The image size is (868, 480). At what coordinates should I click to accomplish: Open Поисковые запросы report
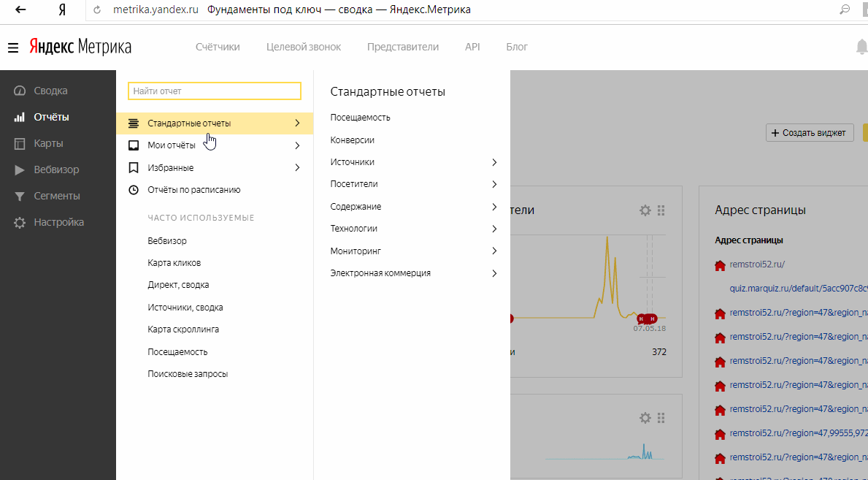[188, 374]
